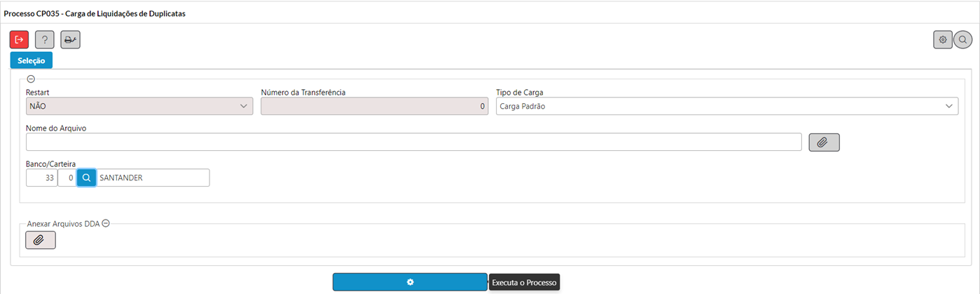Click the carteira field containing 0
Screen dimensions: 980x294
tap(67, 178)
